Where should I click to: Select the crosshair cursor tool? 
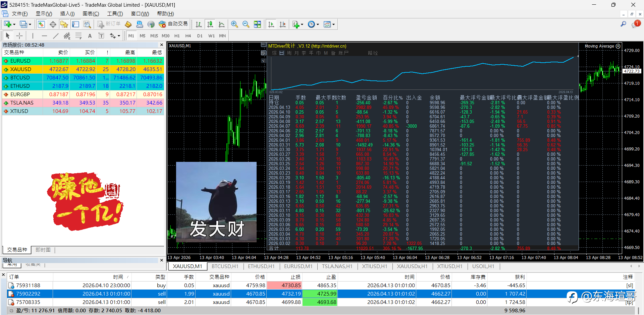click(19, 36)
